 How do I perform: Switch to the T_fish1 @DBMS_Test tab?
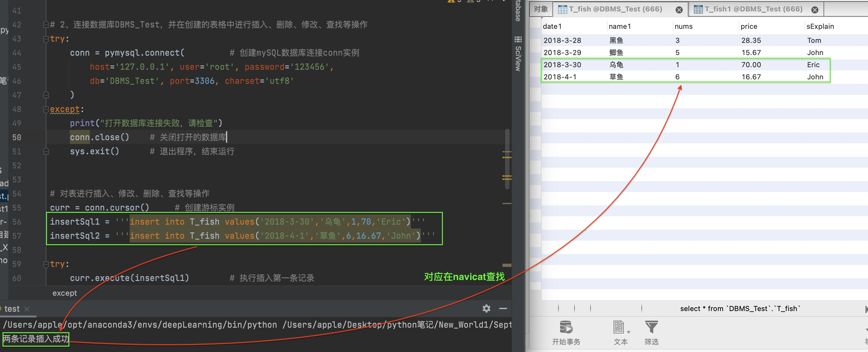coord(753,9)
